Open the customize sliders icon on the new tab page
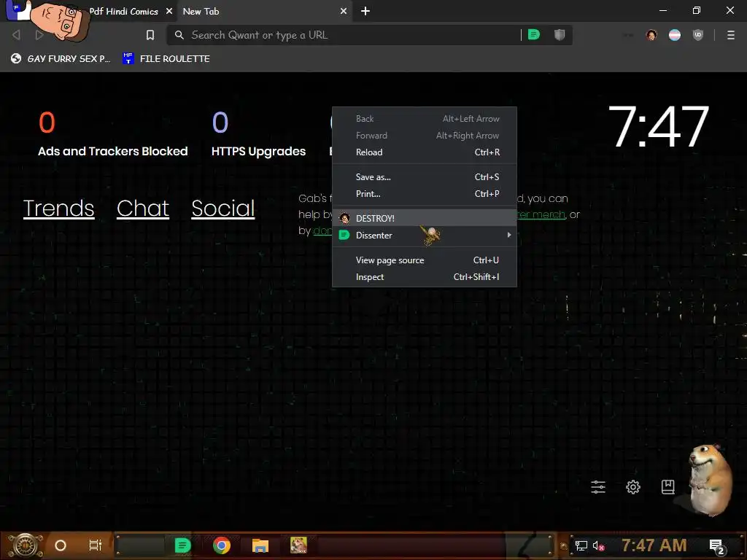The height and width of the screenshot is (560, 747). point(598,486)
